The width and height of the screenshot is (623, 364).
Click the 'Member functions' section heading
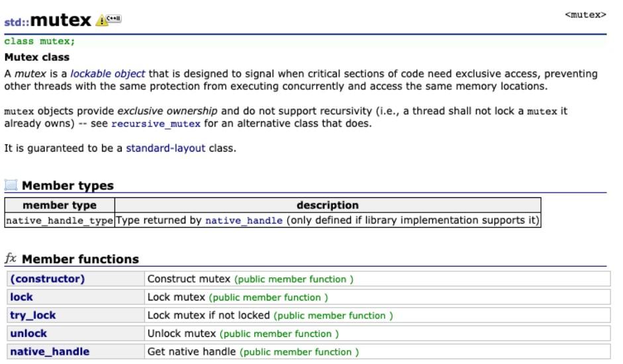(x=81, y=259)
